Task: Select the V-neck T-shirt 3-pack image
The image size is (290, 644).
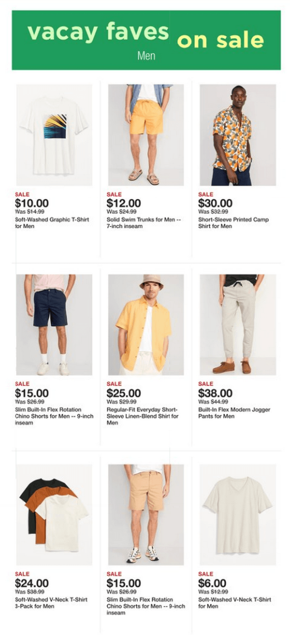Action: point(54,515)
